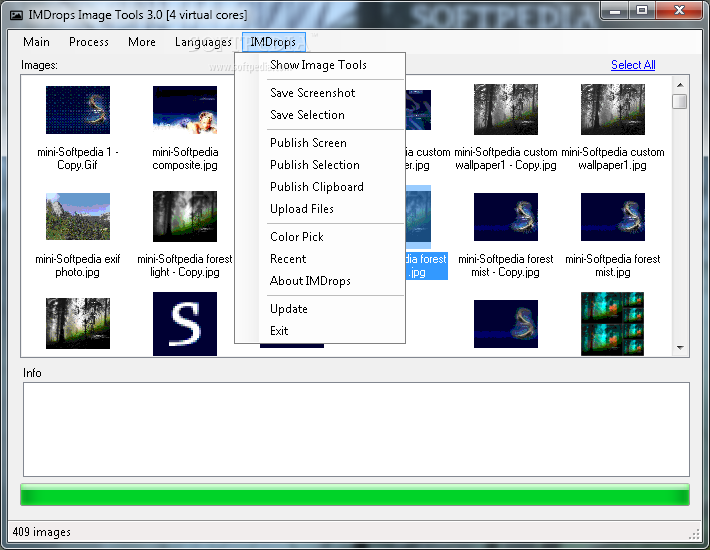
Task: Select mini-Softpedia 1 - Copy.Gif thumbnail
Action: coord(78,110)
